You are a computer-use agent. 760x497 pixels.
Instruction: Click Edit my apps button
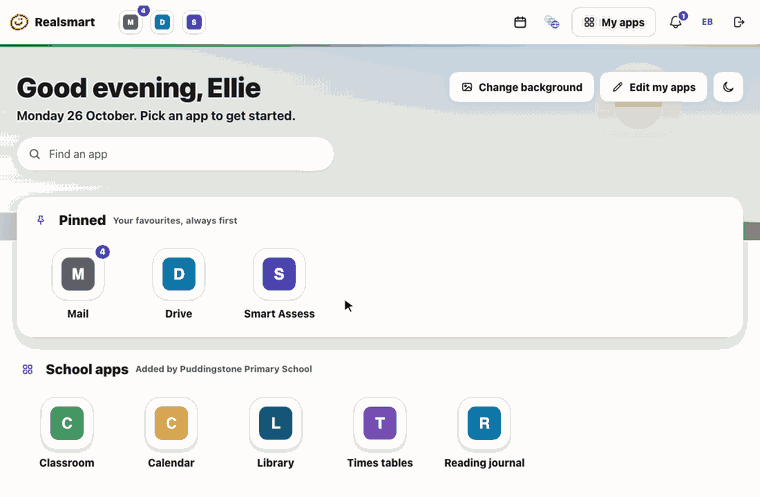[x=653, y=87]
